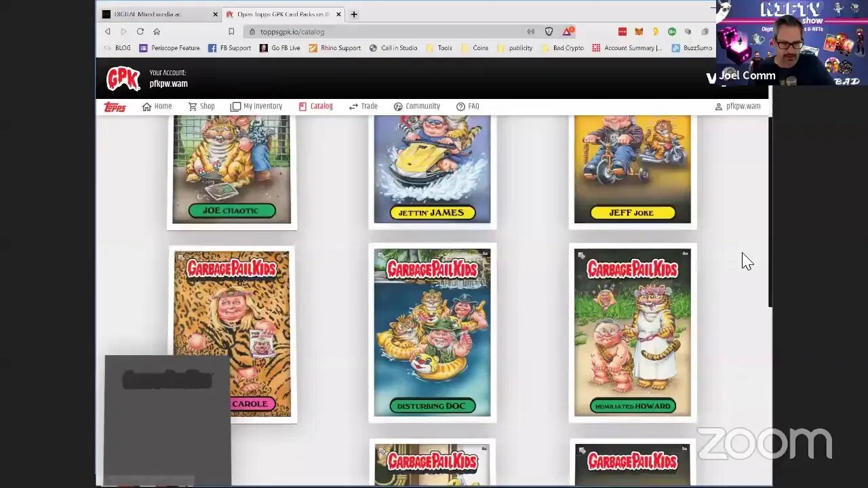Click the page's vertical scrollbar thumb
The height and width of the screenshot is (488, 868).
[x=770, y=213]
